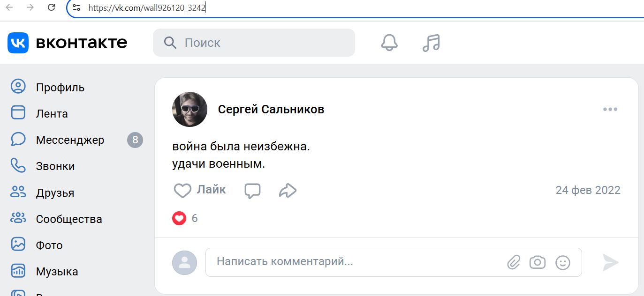This screenshot has height=296, width=644.
Task: Click the camera icon in comment box
Action: click(x=538, y=262)
